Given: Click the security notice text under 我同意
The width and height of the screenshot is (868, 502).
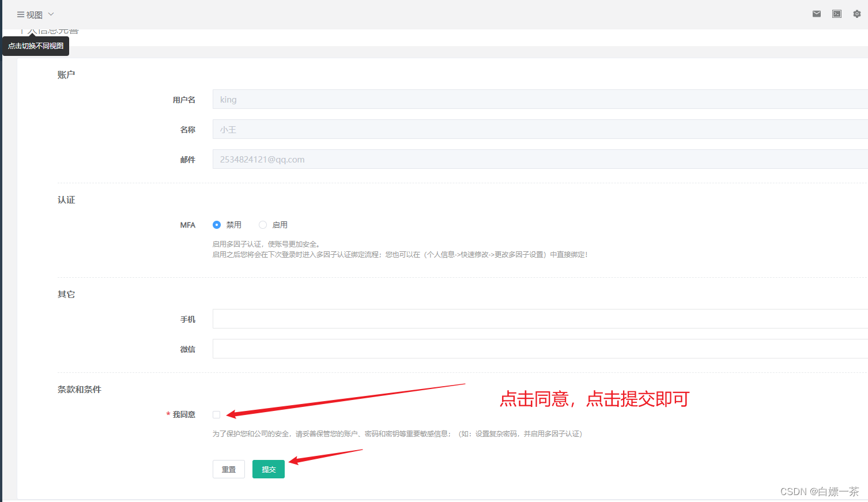Looking at the screenshot, I should pos(397,433).
